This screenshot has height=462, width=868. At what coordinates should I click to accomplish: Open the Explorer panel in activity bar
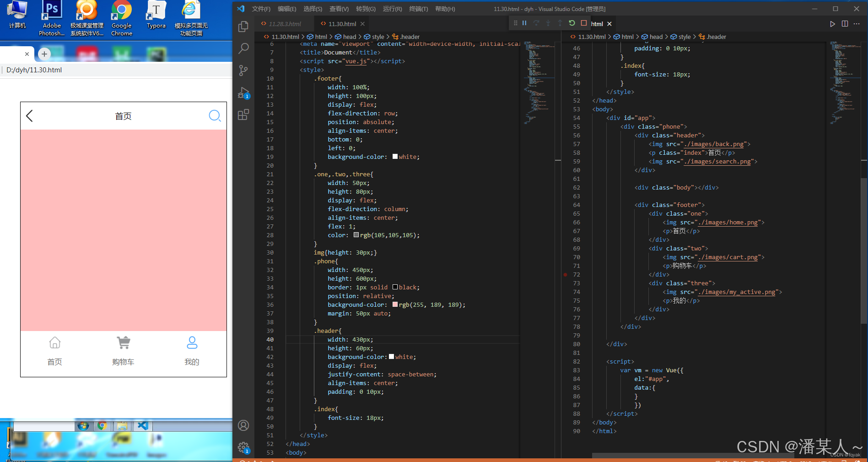click(x=243, y=27)
